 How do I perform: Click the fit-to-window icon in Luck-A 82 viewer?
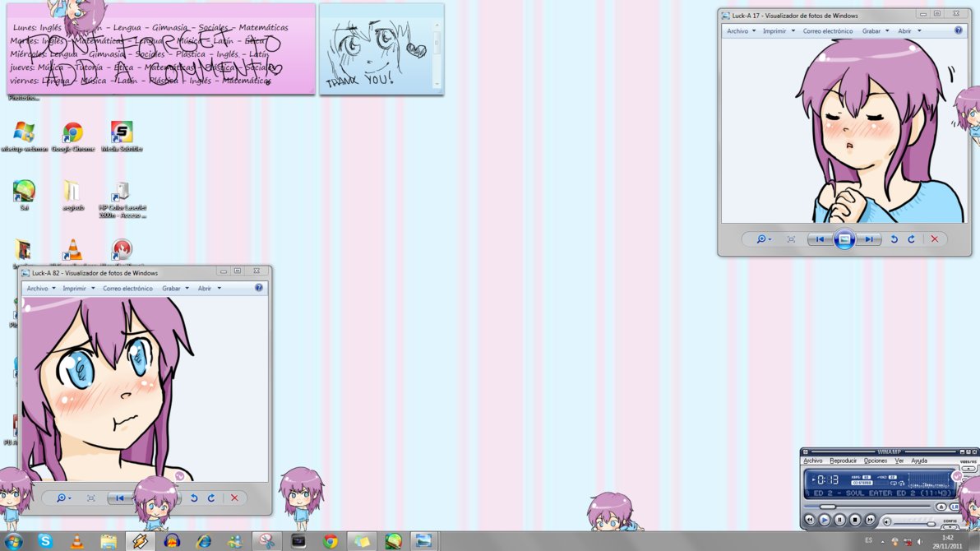pos(92,498)
